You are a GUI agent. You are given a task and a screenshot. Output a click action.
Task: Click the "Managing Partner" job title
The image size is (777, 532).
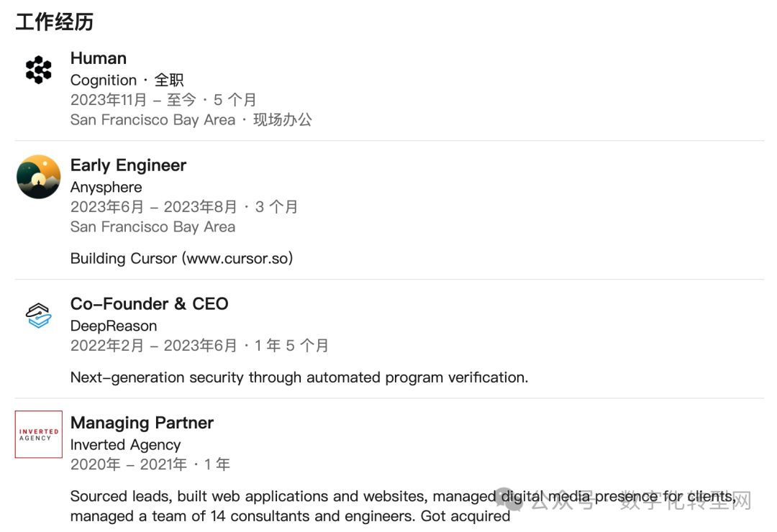click(x=142, y=423)
